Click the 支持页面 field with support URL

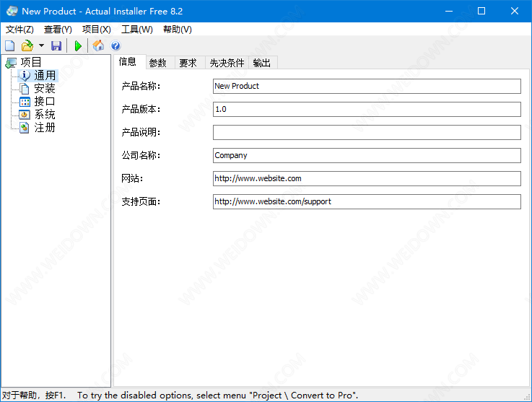coord(367,201)
